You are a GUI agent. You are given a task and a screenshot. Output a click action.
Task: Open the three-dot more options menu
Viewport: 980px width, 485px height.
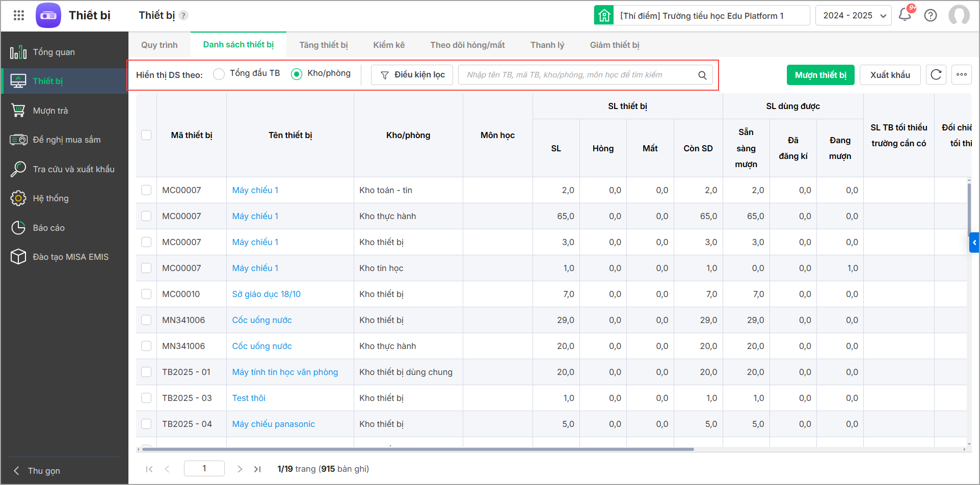tap(962, 75)
